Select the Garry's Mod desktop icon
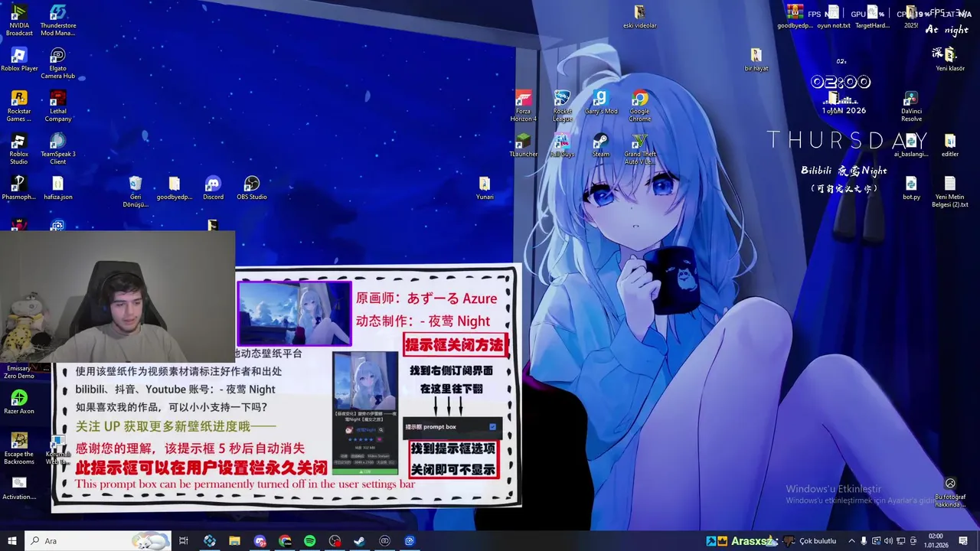Image resolution: width=980 pixels, height=551 pixels. (601, 103)
